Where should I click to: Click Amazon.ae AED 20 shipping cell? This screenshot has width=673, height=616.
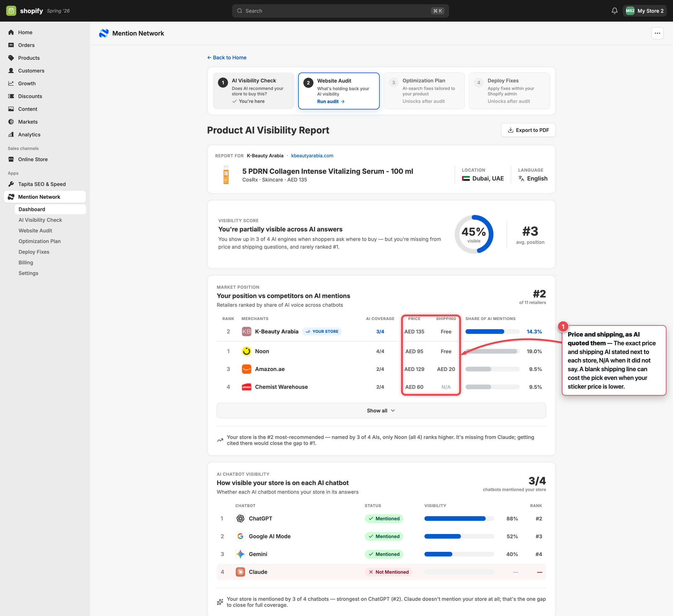pyautogui.click(x=446, y=369)
